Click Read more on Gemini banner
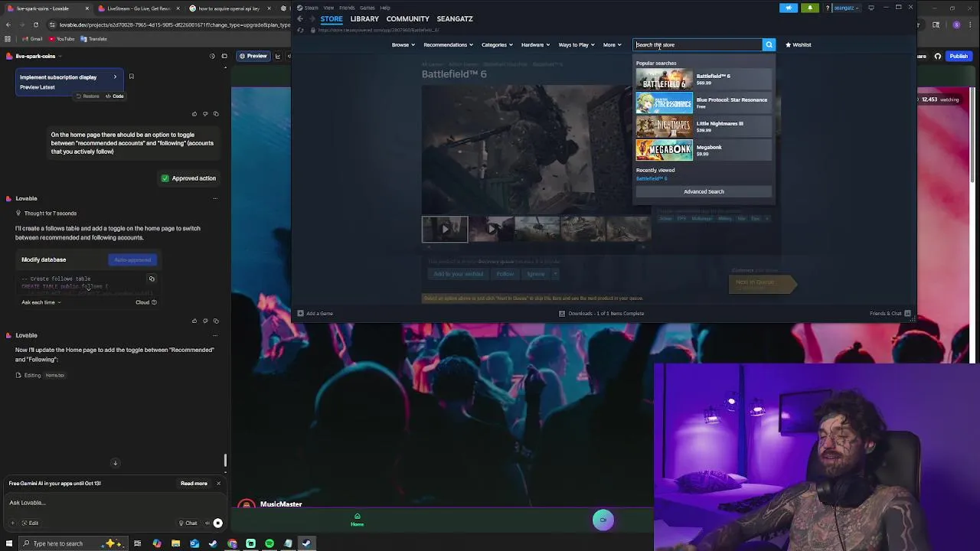 pyautogui.click(x=194, y=484)
